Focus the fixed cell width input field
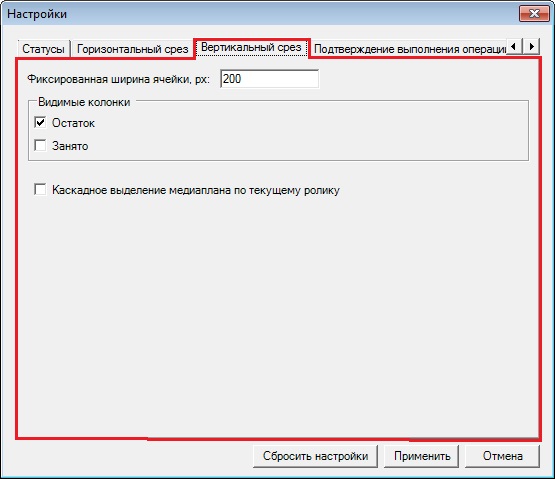 coord(269,79)
